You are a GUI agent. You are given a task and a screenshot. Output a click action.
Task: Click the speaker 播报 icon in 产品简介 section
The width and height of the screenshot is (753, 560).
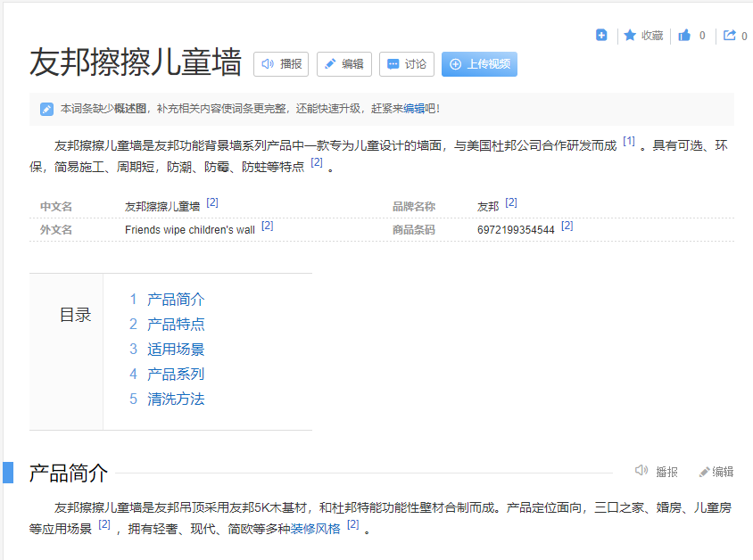[641, 471]
